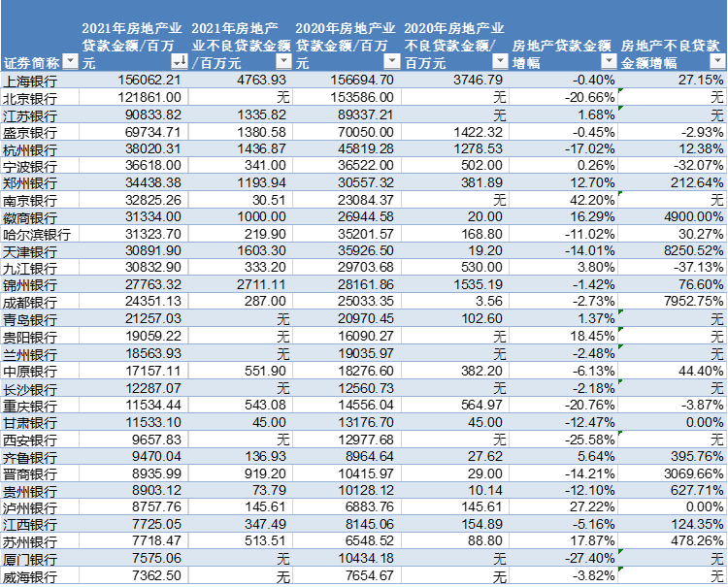Select the 成都银行 cell
728x587 pixels.
41,301
